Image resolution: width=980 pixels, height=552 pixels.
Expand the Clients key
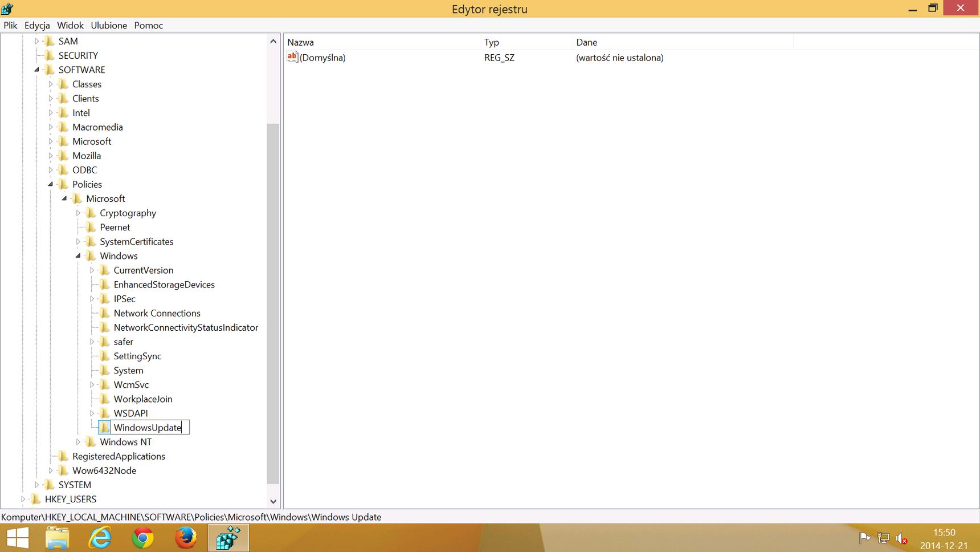(x=50, y=98)
